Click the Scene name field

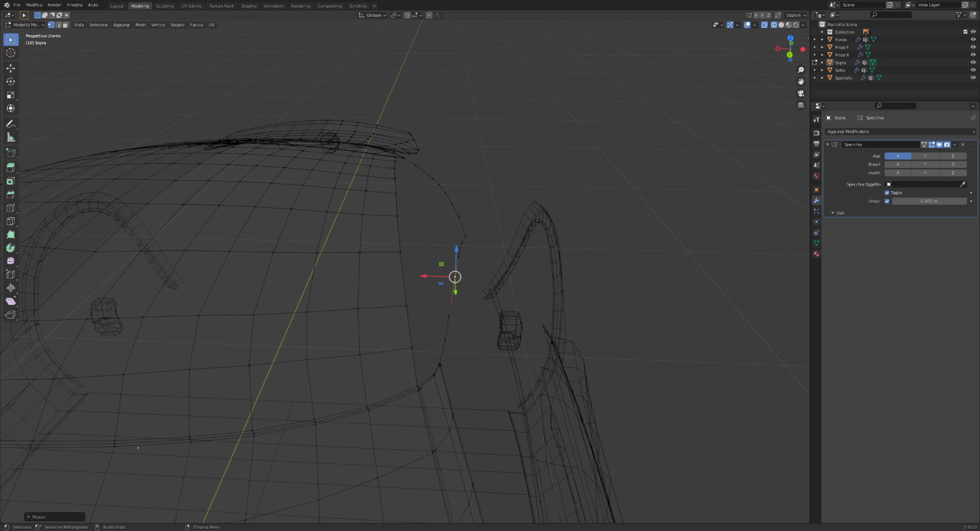tap(863, 5)
